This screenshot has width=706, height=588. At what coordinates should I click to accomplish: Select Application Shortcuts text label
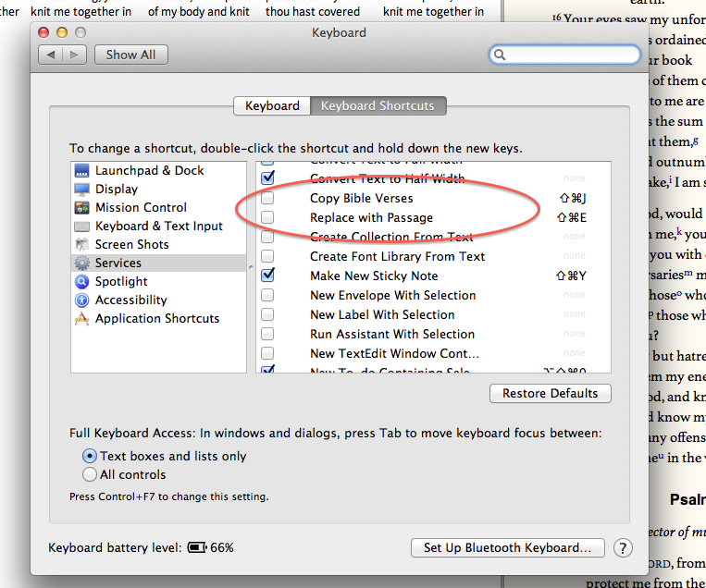pos(157,319)
